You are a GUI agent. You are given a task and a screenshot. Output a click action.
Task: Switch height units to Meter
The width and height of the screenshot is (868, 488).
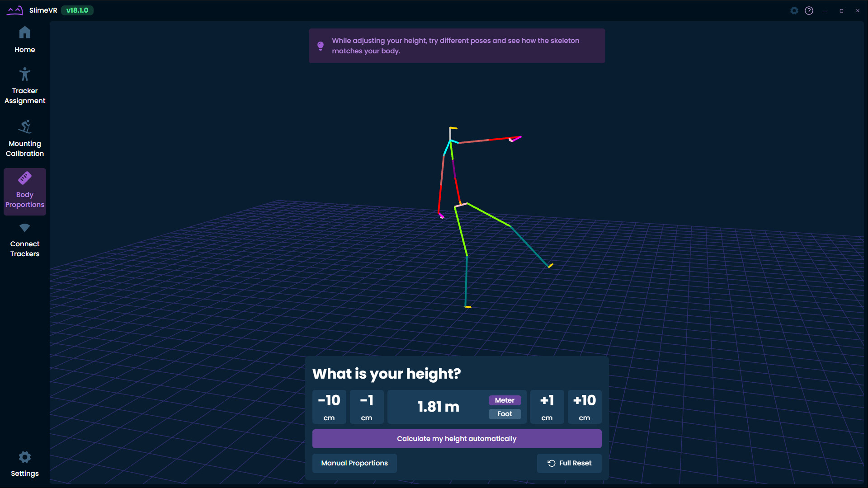(505, 400)
